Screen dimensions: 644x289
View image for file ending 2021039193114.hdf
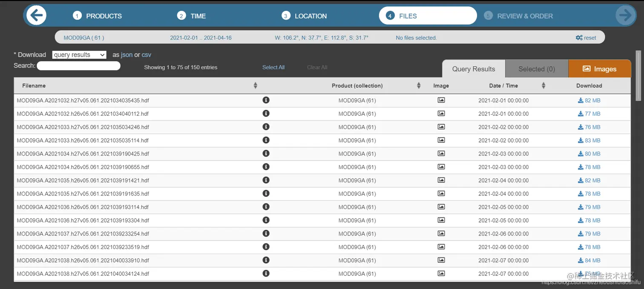(441, 207)
